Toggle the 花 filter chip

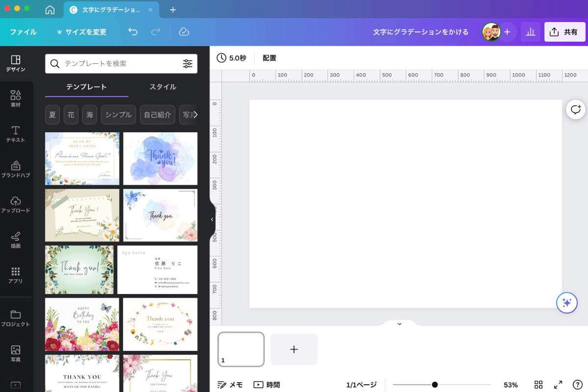pos(71,115)
